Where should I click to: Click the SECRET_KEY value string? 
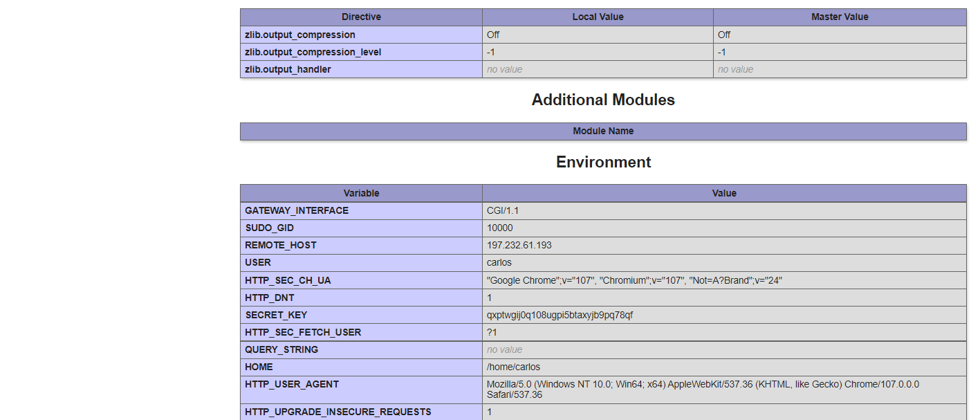(560, 315)
